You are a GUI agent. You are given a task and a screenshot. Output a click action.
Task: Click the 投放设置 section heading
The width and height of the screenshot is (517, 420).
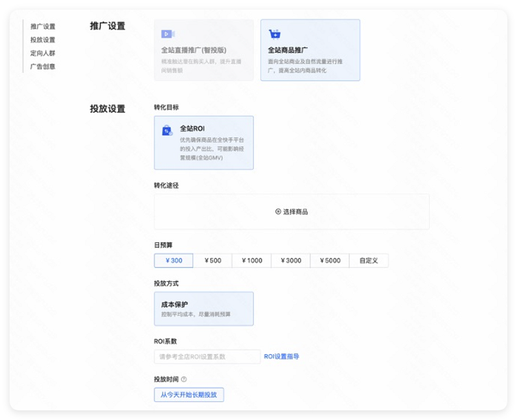click(x=108, y=108)
